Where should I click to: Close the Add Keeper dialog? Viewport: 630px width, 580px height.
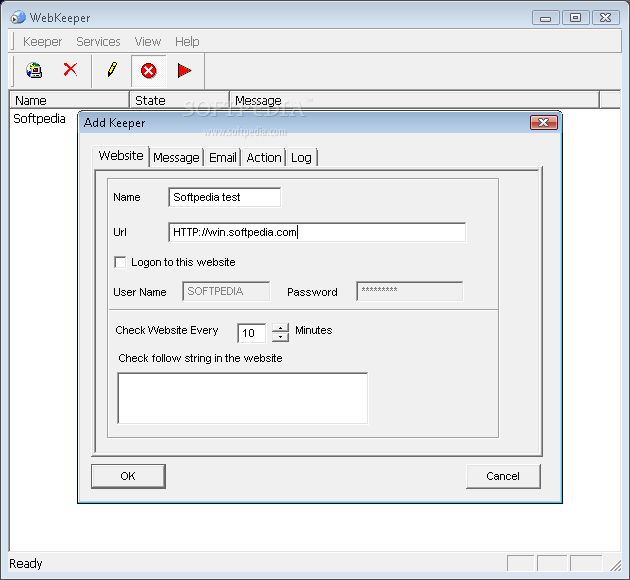(x=544, y=123)
